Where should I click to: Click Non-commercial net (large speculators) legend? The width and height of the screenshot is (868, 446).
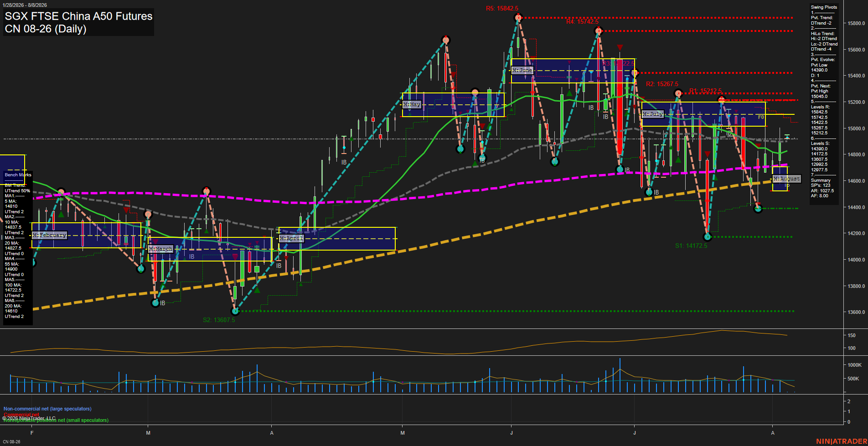[47, 409]
